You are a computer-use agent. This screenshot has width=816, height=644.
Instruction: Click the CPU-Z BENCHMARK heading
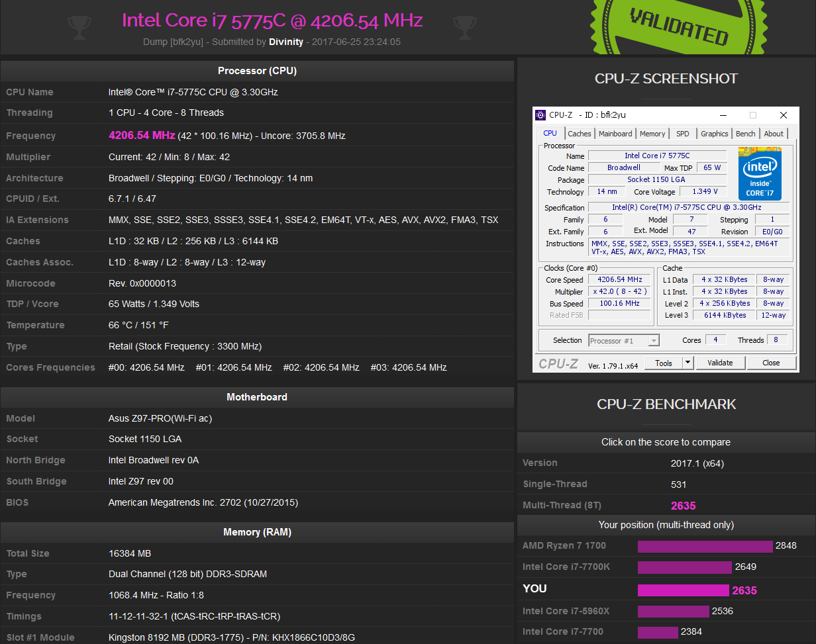point(666,404)
